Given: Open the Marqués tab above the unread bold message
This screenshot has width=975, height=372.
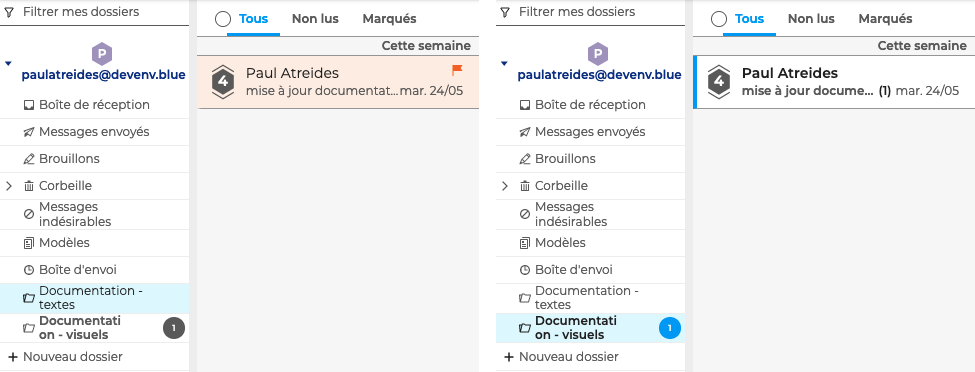Looking at the screenshot, I should coord(885,19).
